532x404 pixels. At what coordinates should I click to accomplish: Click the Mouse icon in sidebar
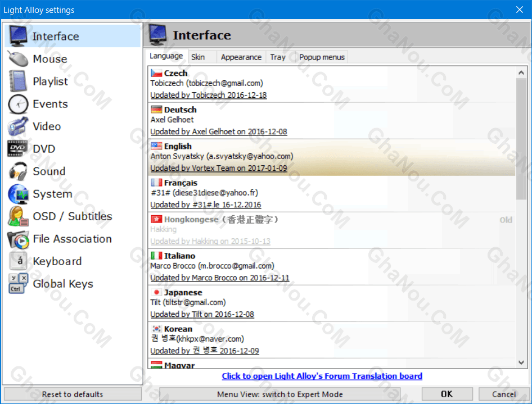click(x=18, y=58)
